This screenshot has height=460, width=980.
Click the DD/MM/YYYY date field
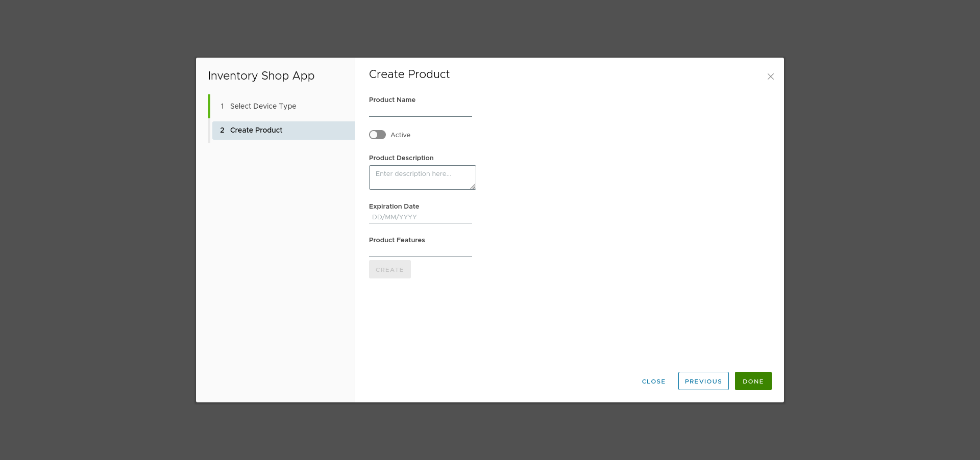coord(420,217)
